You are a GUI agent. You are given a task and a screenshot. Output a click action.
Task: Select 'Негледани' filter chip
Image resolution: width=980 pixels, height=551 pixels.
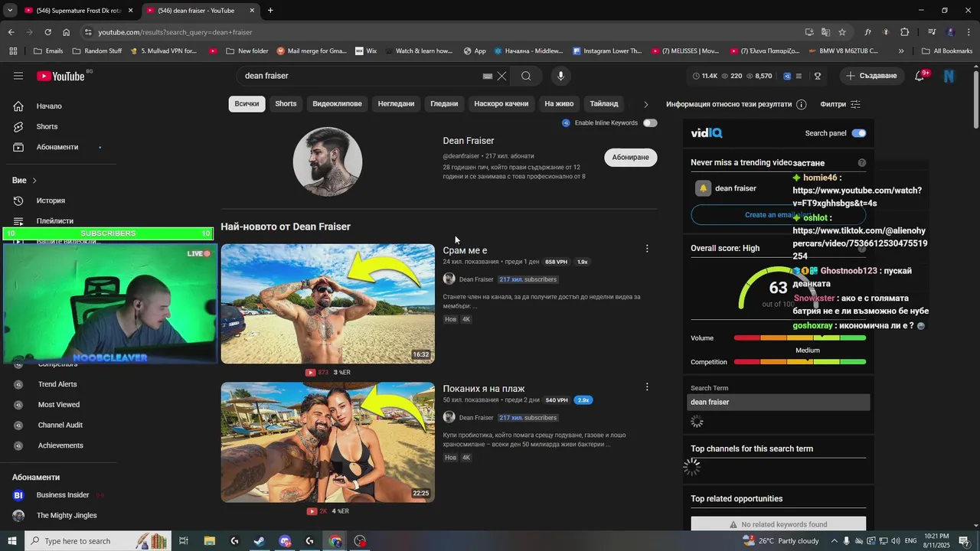point(396,104)
